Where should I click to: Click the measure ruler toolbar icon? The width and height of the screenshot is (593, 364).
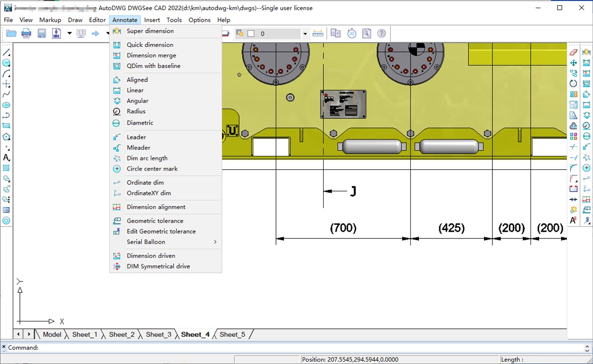tap(318, 33)
